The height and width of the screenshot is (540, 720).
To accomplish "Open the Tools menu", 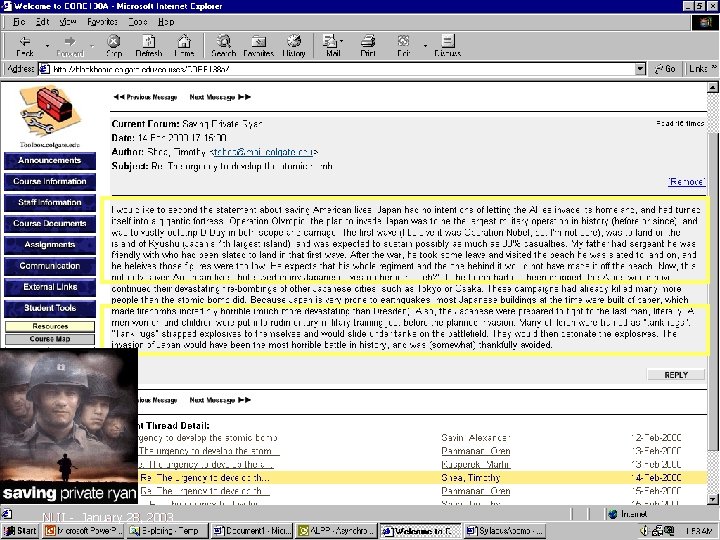I will pos(138,22).
